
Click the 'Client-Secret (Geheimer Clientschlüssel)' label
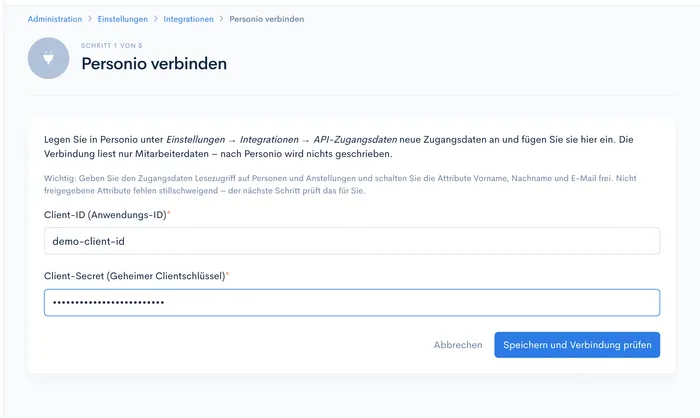[135, 276]
